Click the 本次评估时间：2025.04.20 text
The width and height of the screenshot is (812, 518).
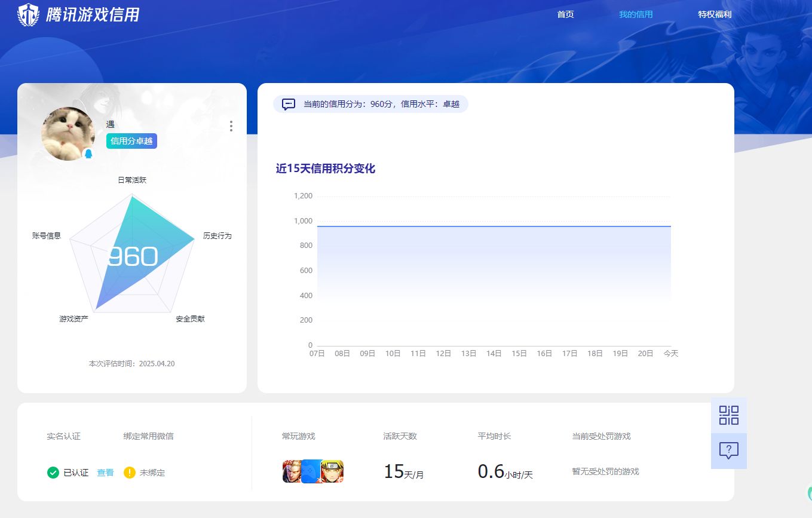pos(131,363)
